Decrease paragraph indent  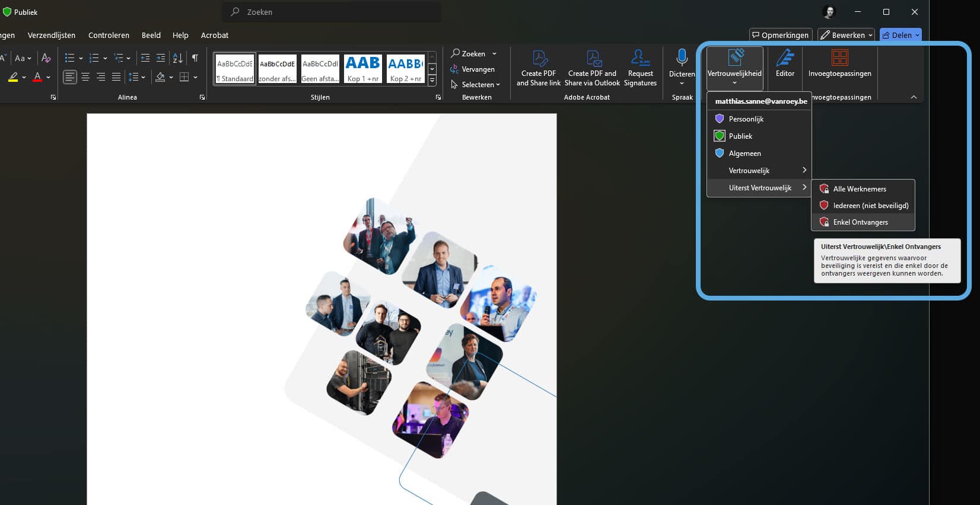coord(145,58)
